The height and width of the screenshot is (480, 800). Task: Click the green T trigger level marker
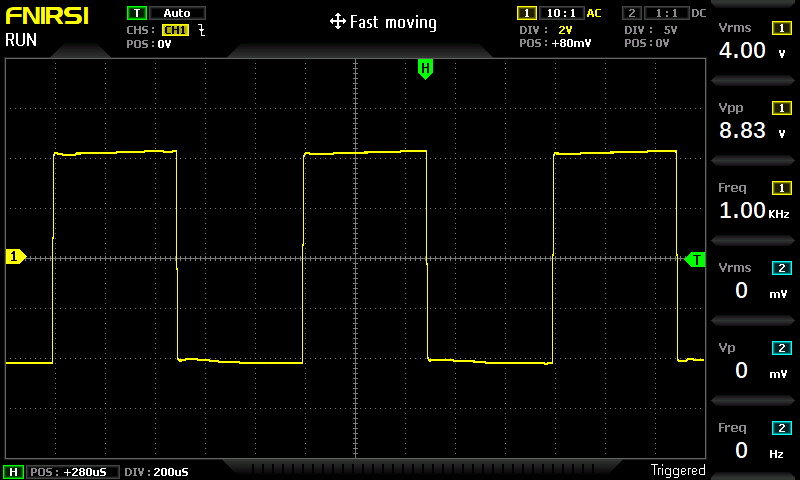(695, 260)
